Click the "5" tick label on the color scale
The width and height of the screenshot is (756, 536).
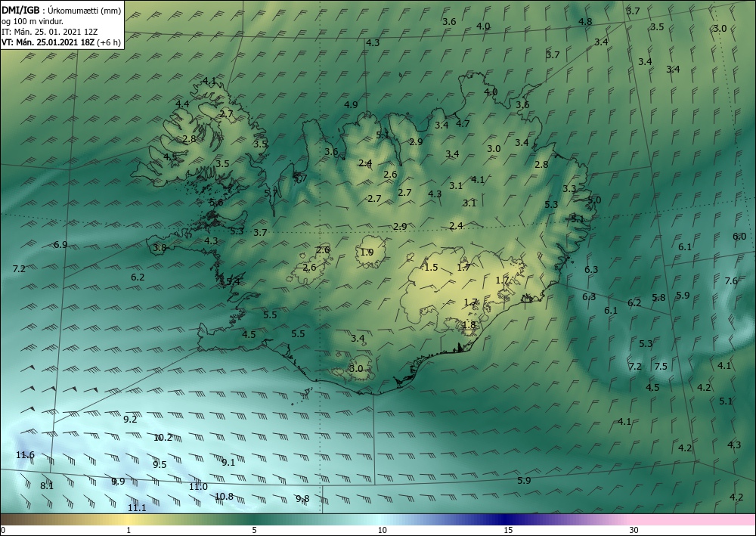pos(254,530)
